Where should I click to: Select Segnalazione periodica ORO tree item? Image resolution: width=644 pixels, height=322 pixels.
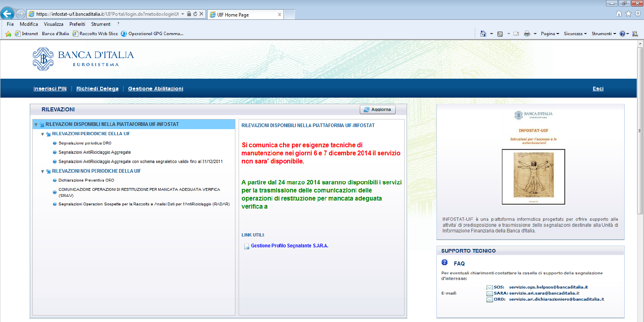pos(85,143)
